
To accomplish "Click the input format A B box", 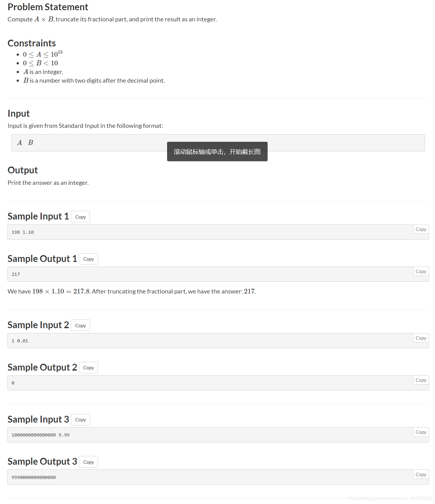I will [x=218, y=143].
